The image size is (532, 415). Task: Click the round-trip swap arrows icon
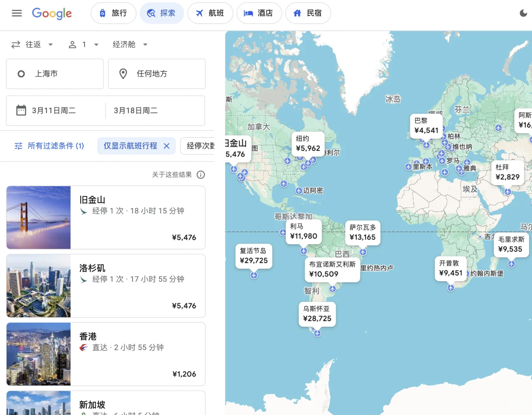(15, 44)
